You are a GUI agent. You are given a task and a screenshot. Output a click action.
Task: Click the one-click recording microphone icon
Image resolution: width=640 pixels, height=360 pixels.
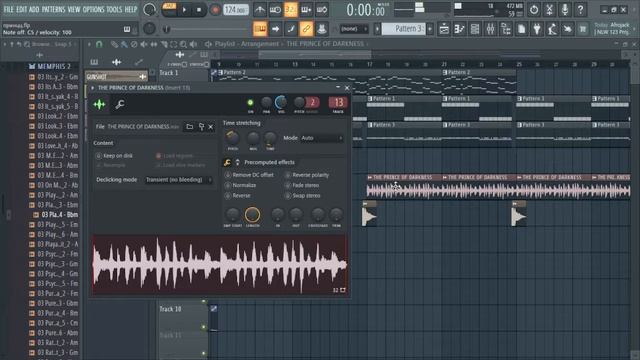[x=565, y=9]
